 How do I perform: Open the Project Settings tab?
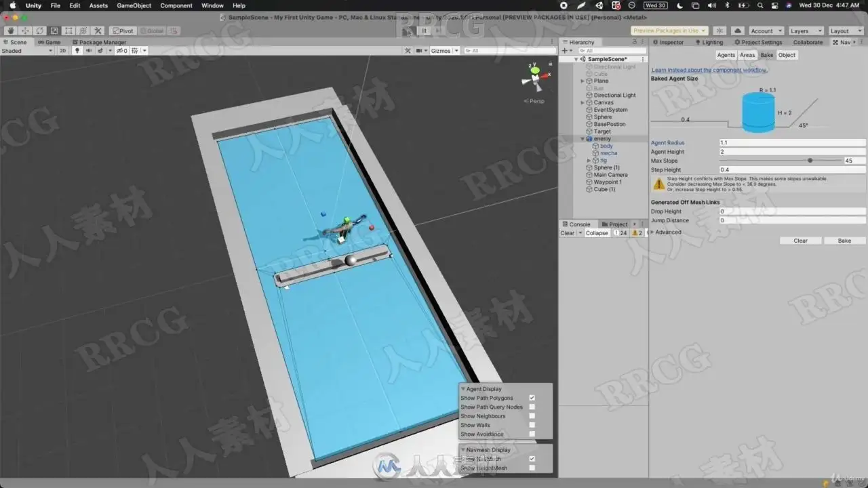point(757,42)
